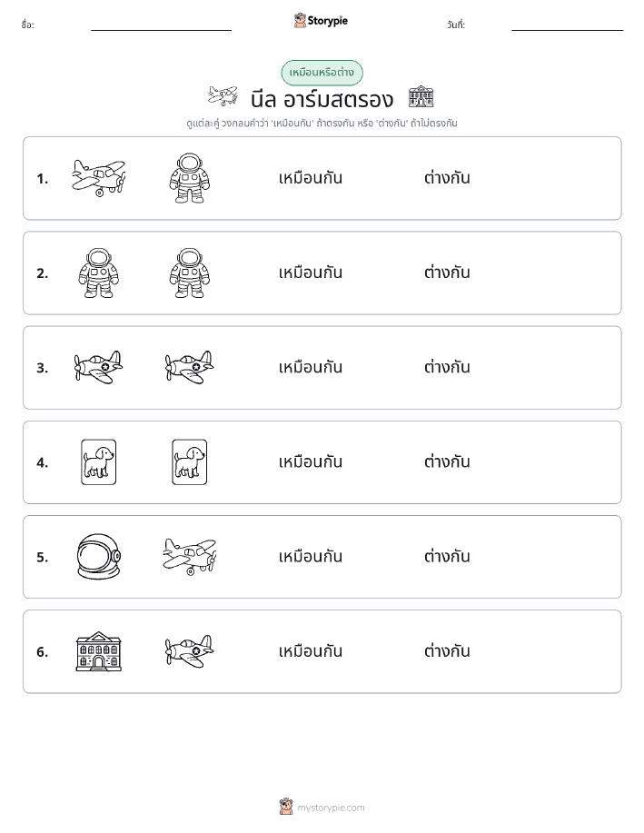Click the school building icon in row 6

99,651
